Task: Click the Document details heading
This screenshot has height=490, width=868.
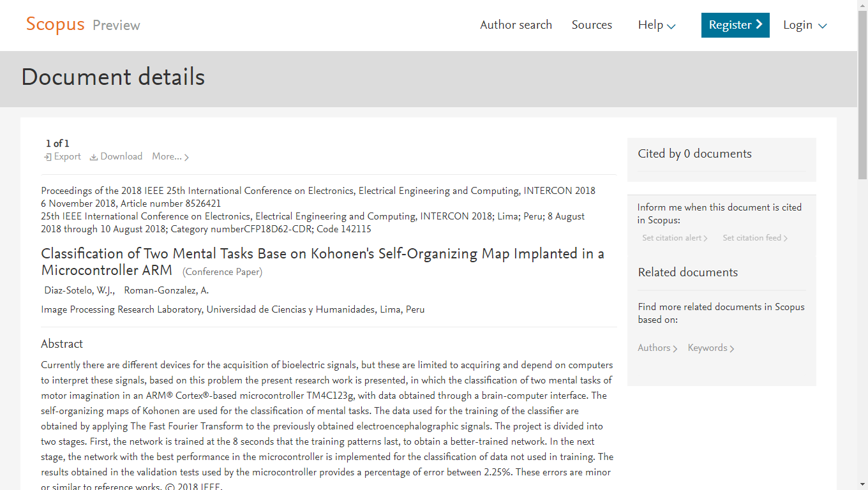Action: click(113, 77)
